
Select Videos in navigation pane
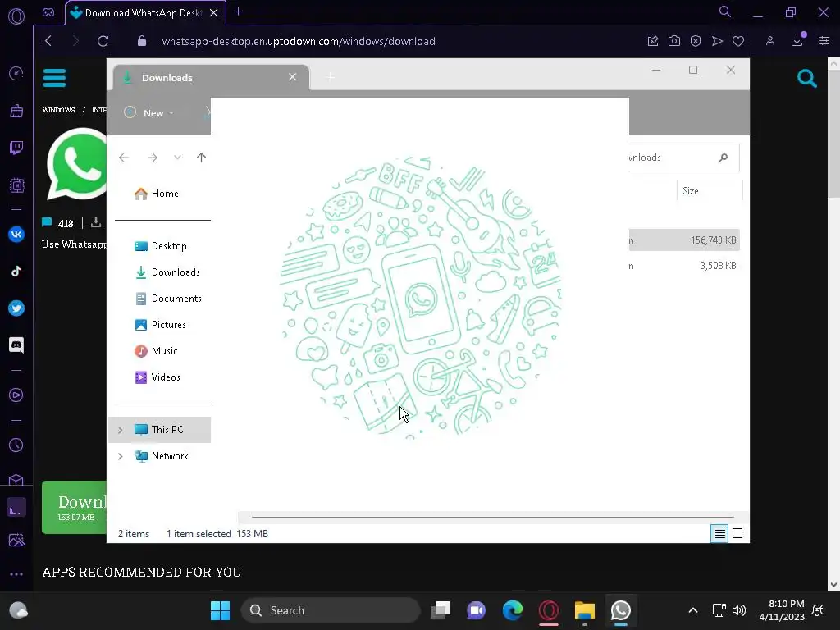click(x=157, y=377)
